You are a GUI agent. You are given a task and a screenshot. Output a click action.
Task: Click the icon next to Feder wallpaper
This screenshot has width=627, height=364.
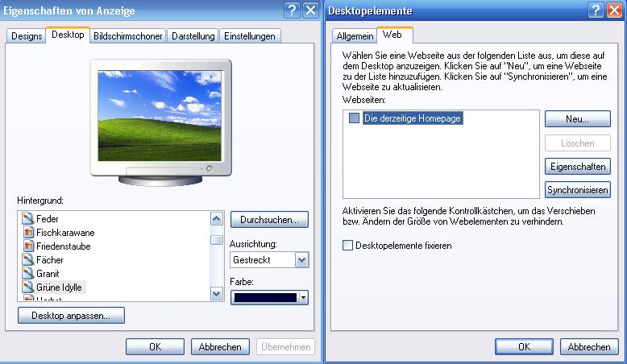tap(27, 219)
